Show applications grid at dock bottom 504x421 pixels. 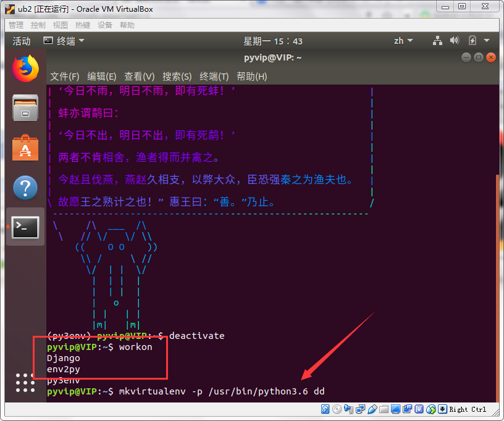point(25,383)
